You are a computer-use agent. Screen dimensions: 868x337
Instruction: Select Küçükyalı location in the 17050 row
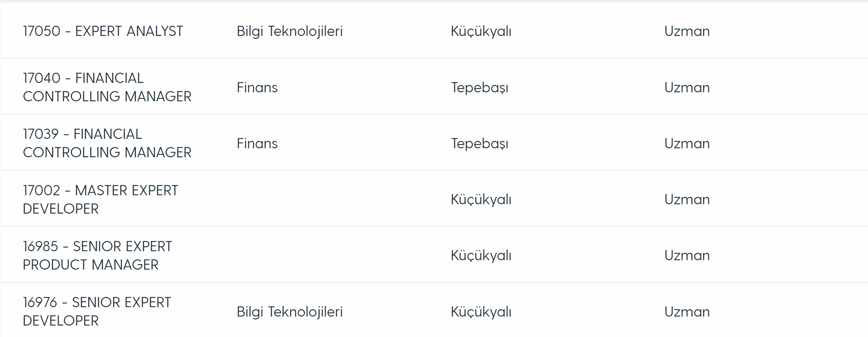point(481,31)
